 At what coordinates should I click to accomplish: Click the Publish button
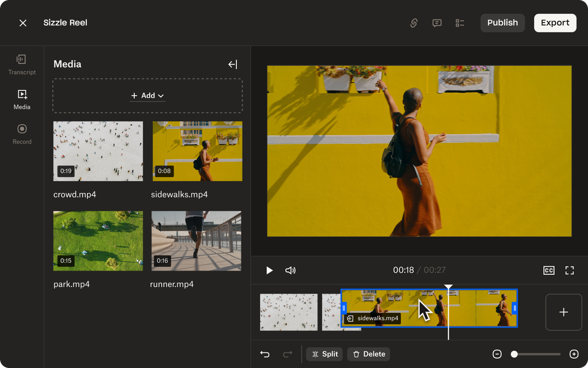502,23
